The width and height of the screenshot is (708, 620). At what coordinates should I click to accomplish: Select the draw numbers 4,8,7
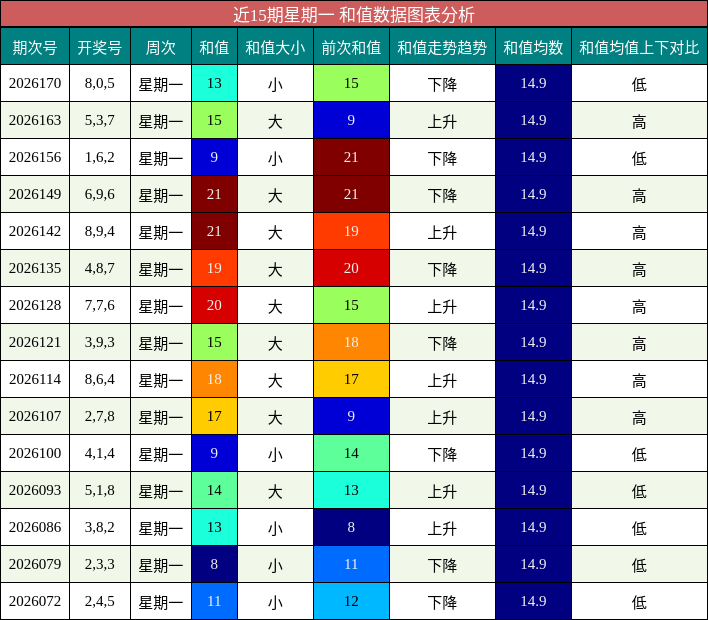(x=99, y=268)
